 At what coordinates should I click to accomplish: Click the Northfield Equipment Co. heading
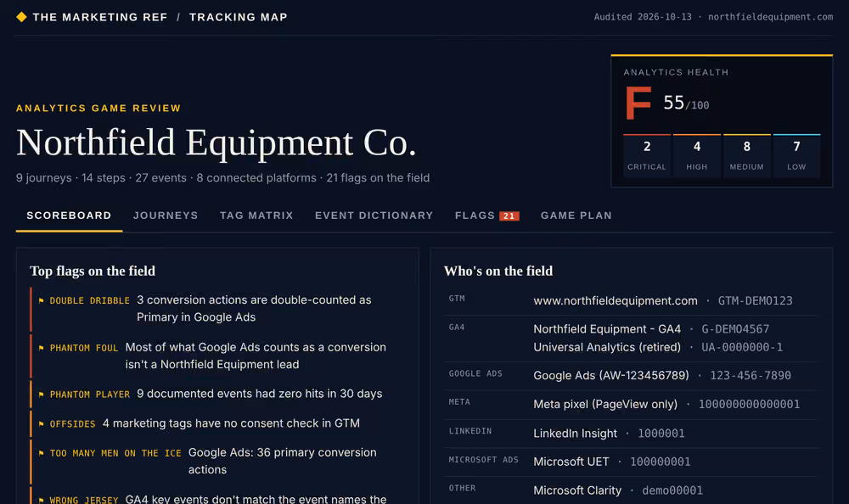pyautogui.click(x=216, y=143)
